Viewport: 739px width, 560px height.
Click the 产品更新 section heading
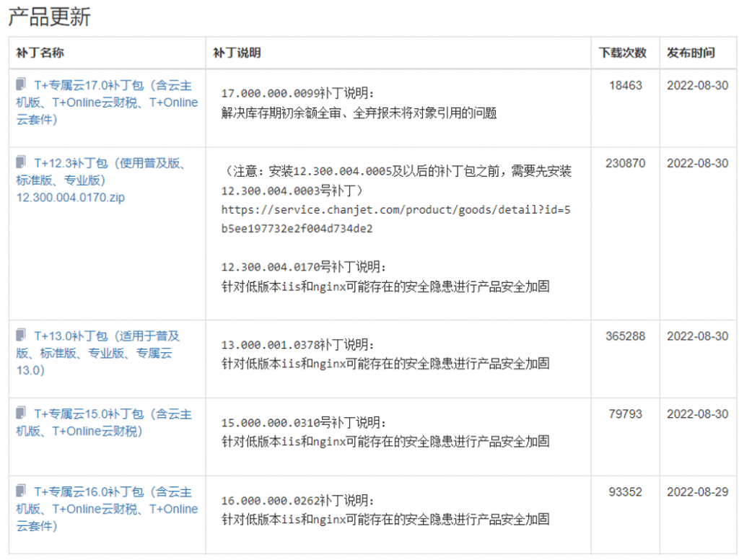click(x=49, y=17)
